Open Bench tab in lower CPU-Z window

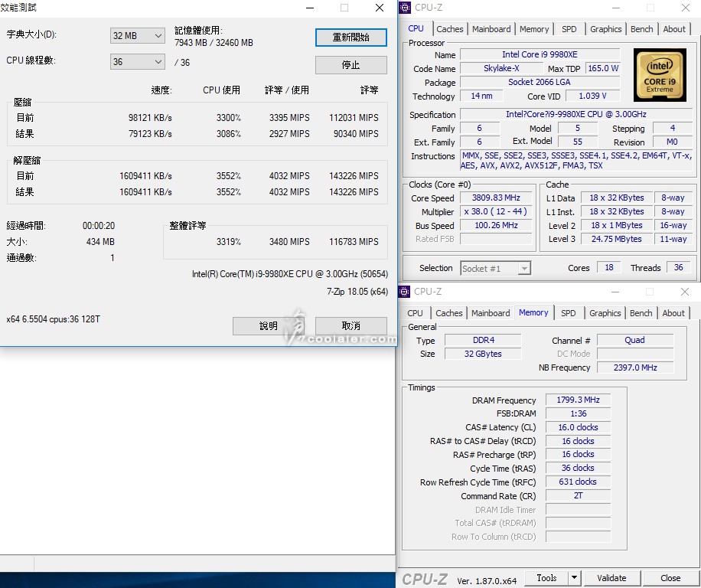coord(641,313)
